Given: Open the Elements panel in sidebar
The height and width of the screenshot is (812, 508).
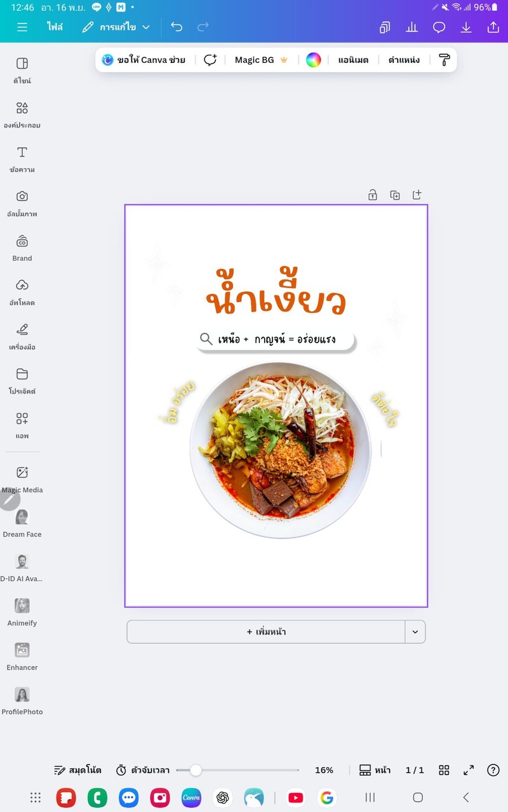Looking at the screenshot, I should (x=22, y=114).
